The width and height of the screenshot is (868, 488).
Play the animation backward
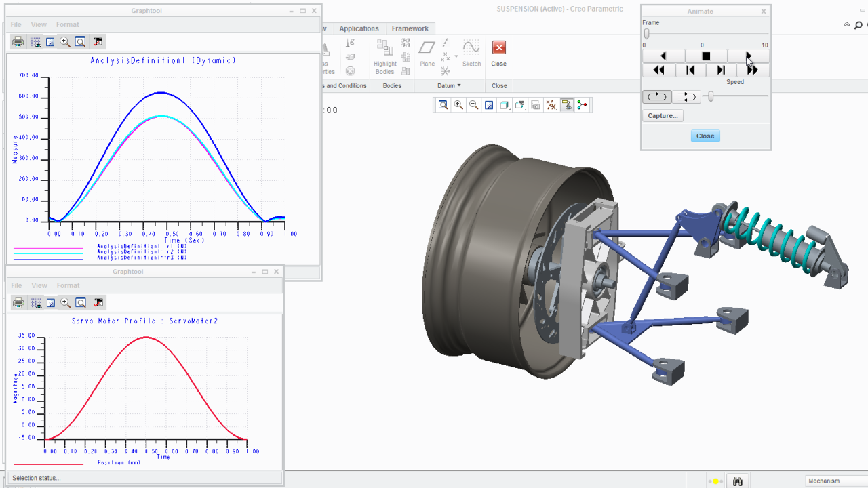coord(663,56)
